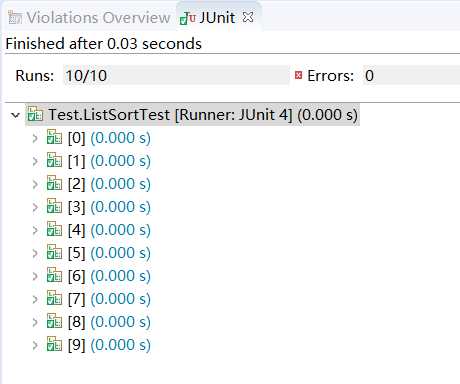The image size is (460, 384).
Task: Click the passed-test icon for [4]
Action: [x=54, y=229]
